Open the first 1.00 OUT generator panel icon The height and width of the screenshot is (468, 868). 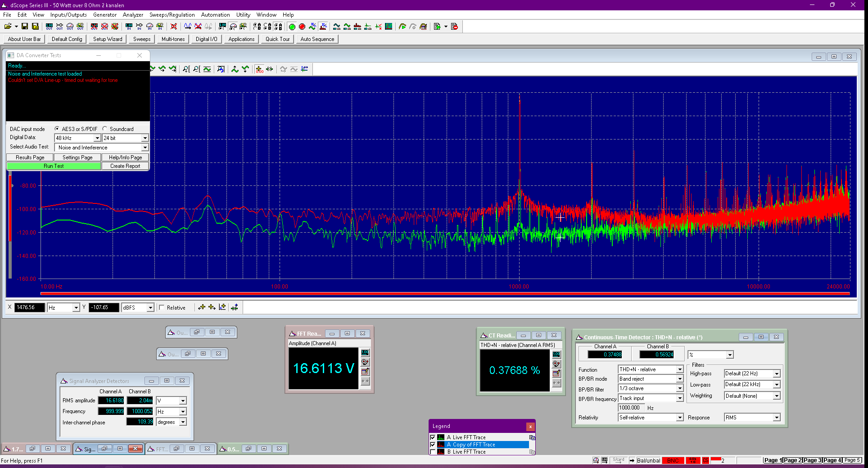tap(49, 27)
